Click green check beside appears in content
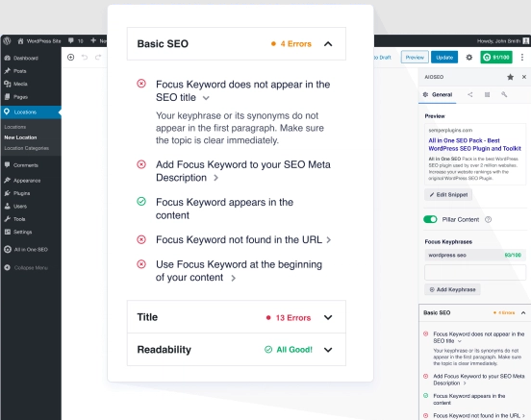Viewport: 531px width, 420px height. click(x=141, y=202)
